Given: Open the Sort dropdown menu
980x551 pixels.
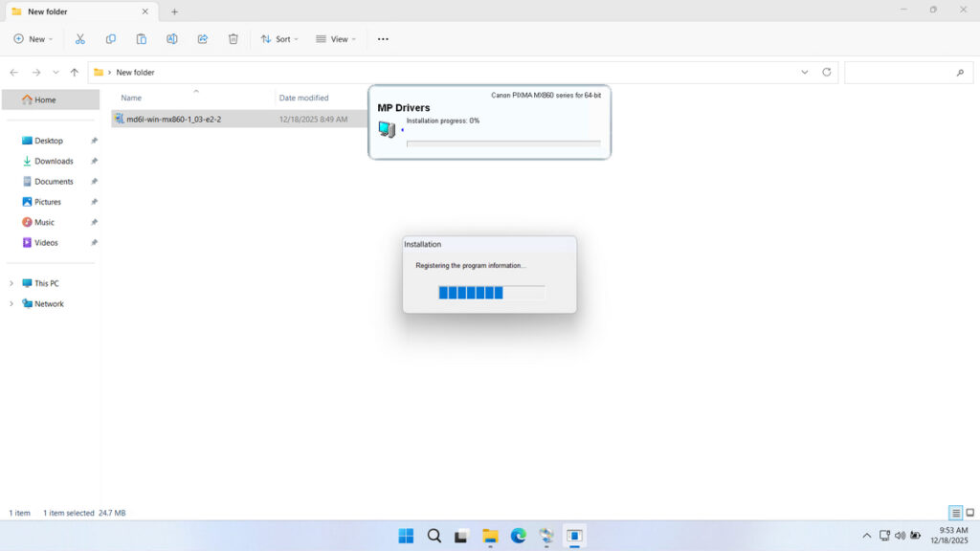Looking at the screenshot, I should click(279, 39).
